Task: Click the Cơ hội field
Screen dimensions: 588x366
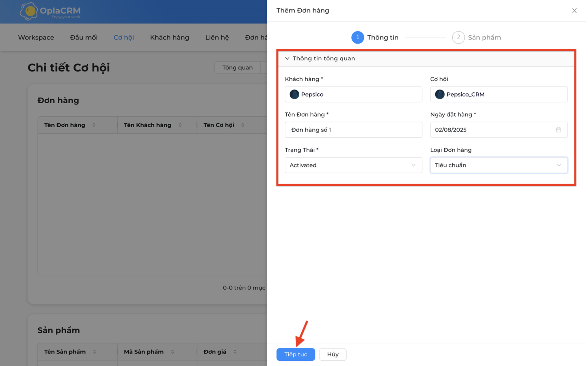Action: click(499, 94)
